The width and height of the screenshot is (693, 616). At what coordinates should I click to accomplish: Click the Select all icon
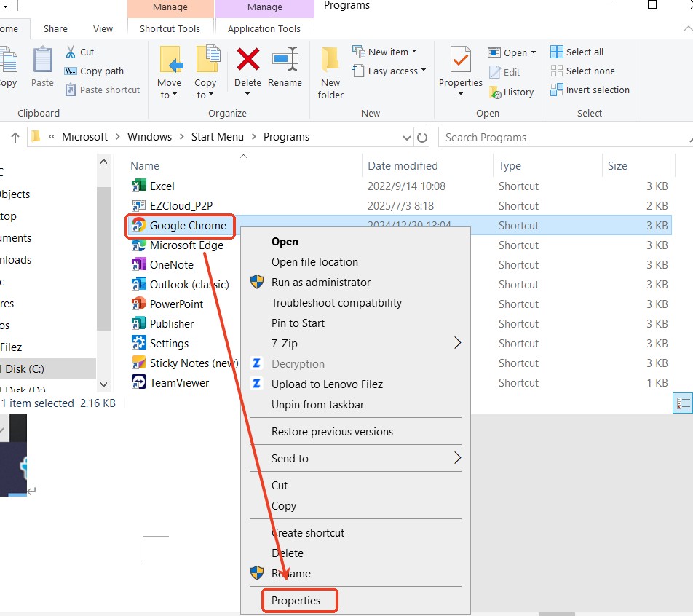coord(557,52)
